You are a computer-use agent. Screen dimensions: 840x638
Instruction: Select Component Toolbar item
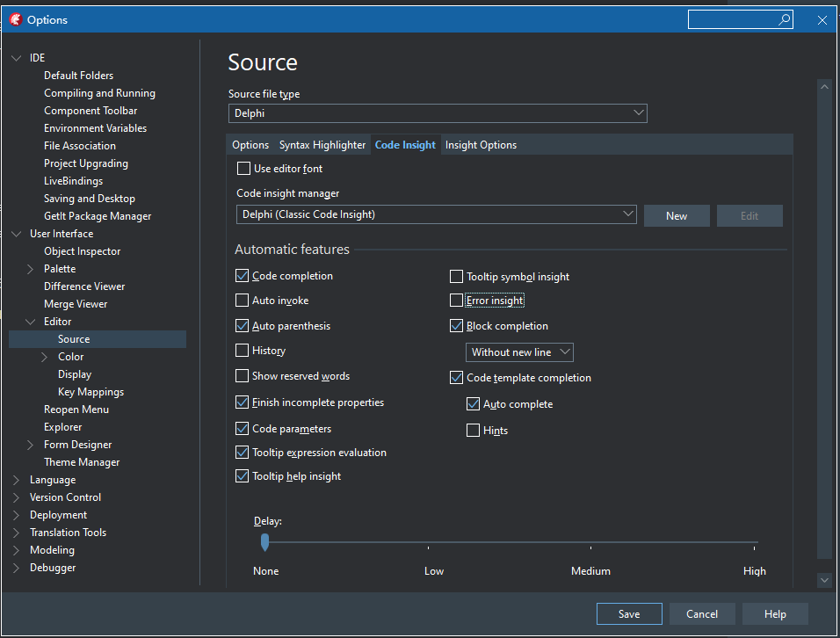(91, 111)
